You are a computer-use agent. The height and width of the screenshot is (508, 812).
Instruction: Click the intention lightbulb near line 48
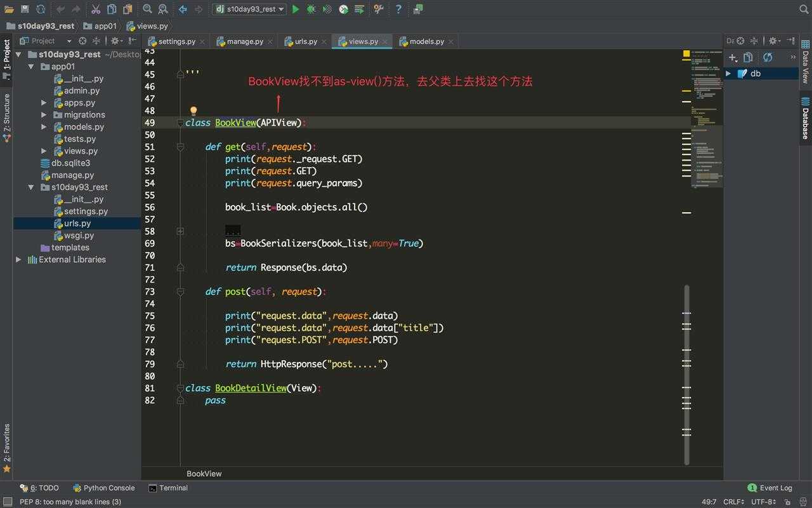point(193,111)
